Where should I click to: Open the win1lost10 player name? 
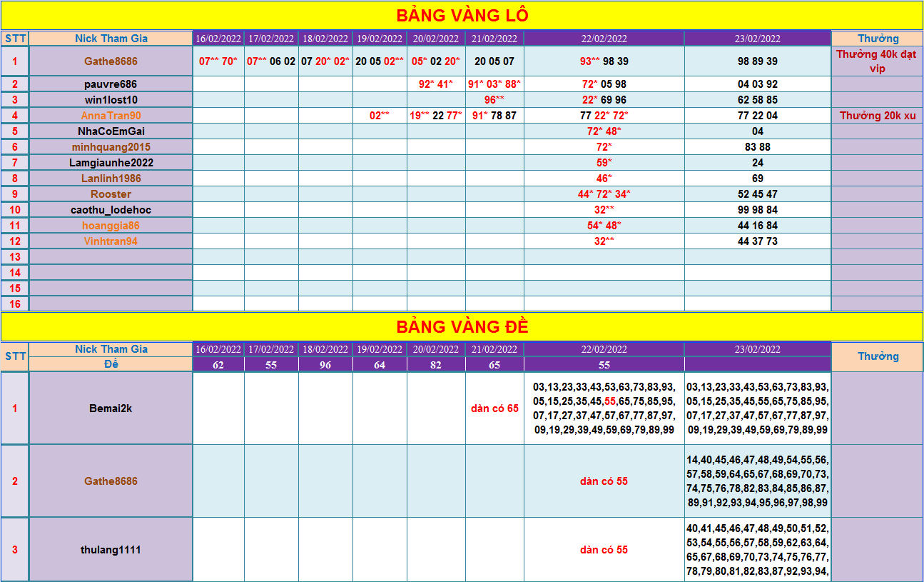[x=111, y=100]
